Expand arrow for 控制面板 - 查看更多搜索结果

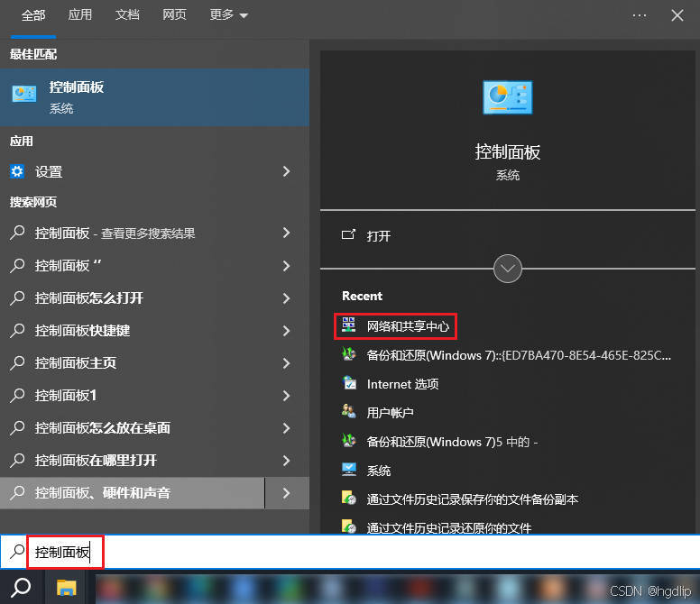(x=287, y=233)
